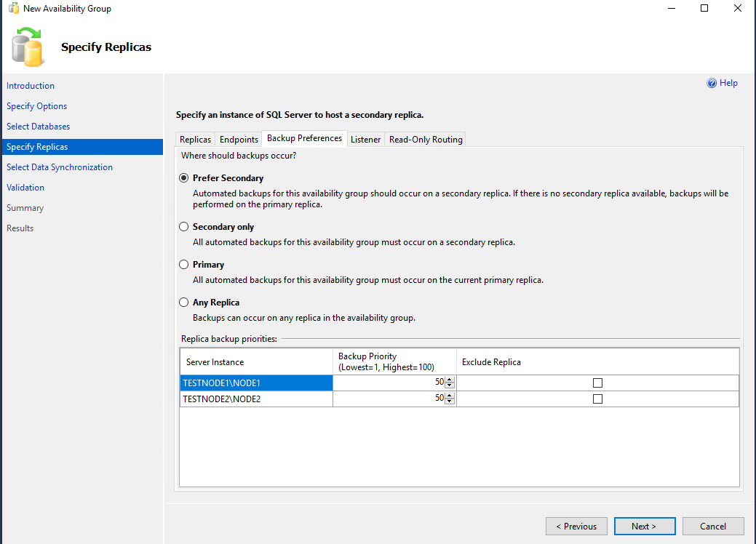Select the Any Replica radio button
The width and height of the screenshot is (756, 544).
(183, 302)
